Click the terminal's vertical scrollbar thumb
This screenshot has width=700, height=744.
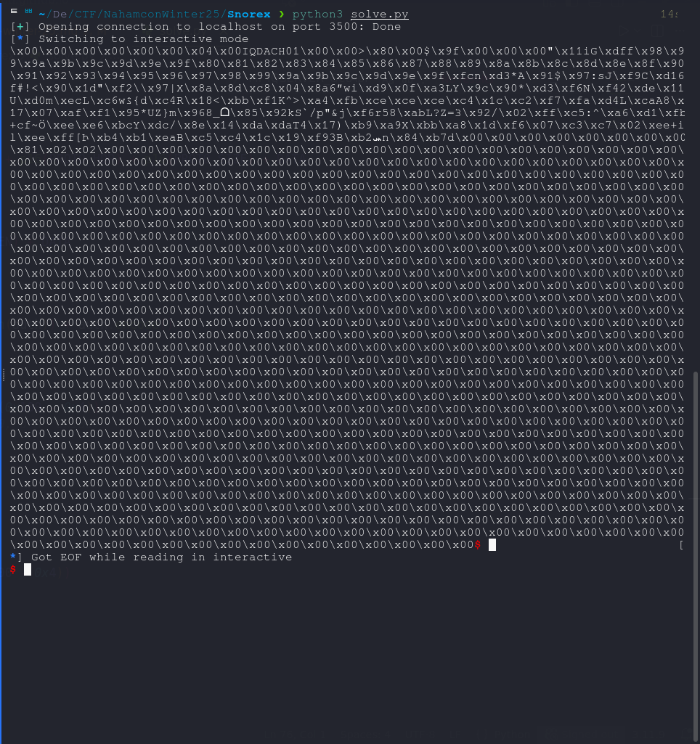coord(696,508)
